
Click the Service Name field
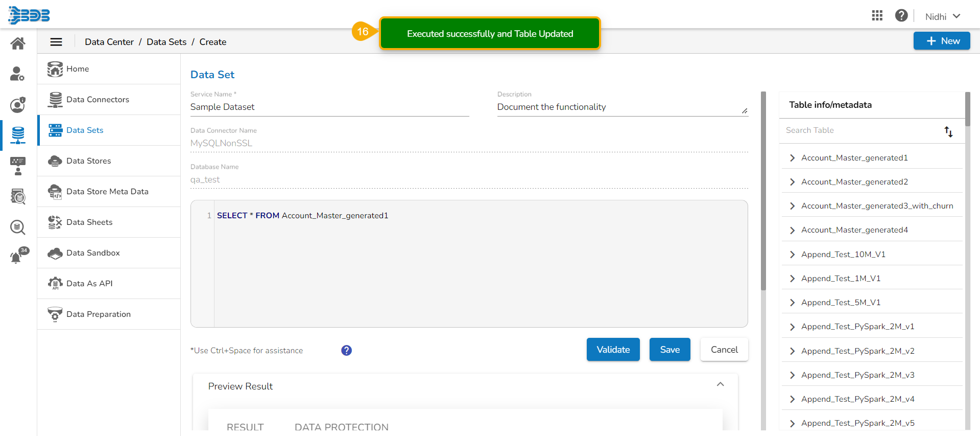click(329, 107)
